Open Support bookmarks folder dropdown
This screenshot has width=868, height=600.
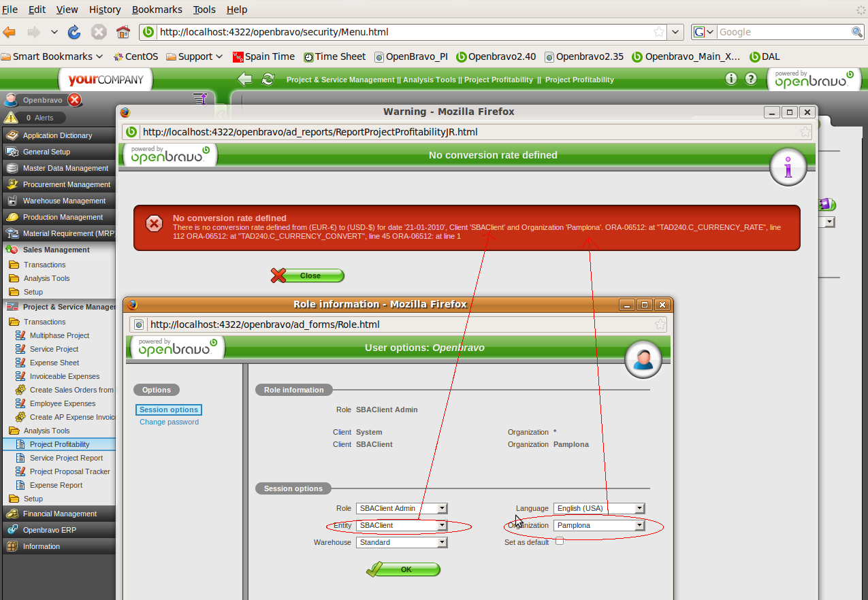pyautogui.click(x=195, y=56)
